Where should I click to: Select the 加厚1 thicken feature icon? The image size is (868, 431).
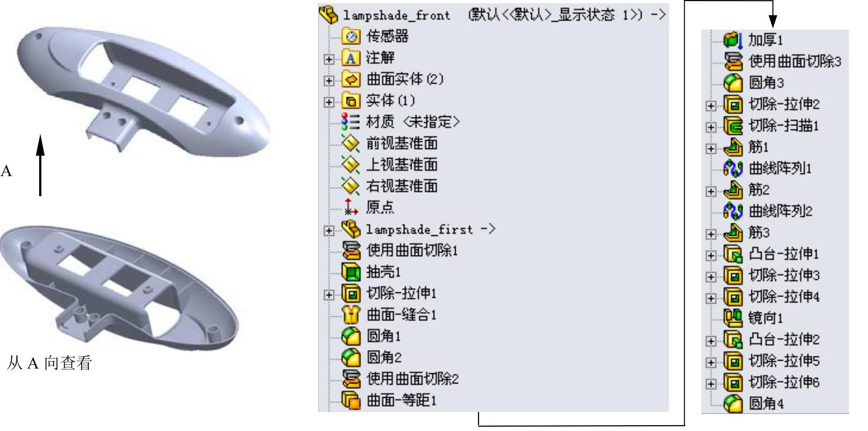(x=733, y=40)
